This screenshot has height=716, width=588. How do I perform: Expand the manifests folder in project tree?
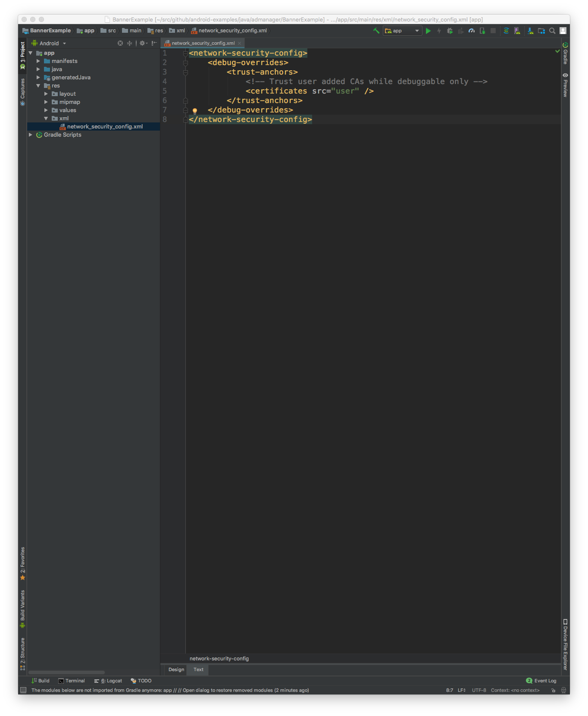click(38, 61)
